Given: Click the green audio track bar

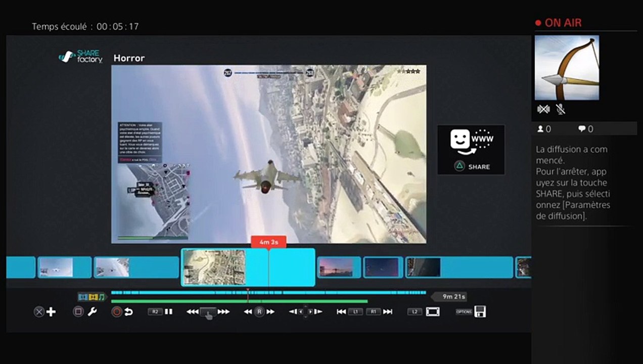Looking at the screenshot, I should 240,301.
